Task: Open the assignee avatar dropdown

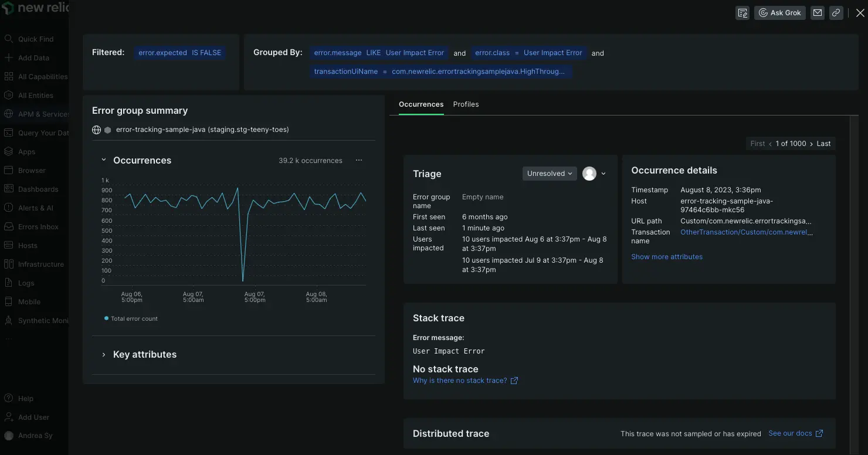Action: 594,174
